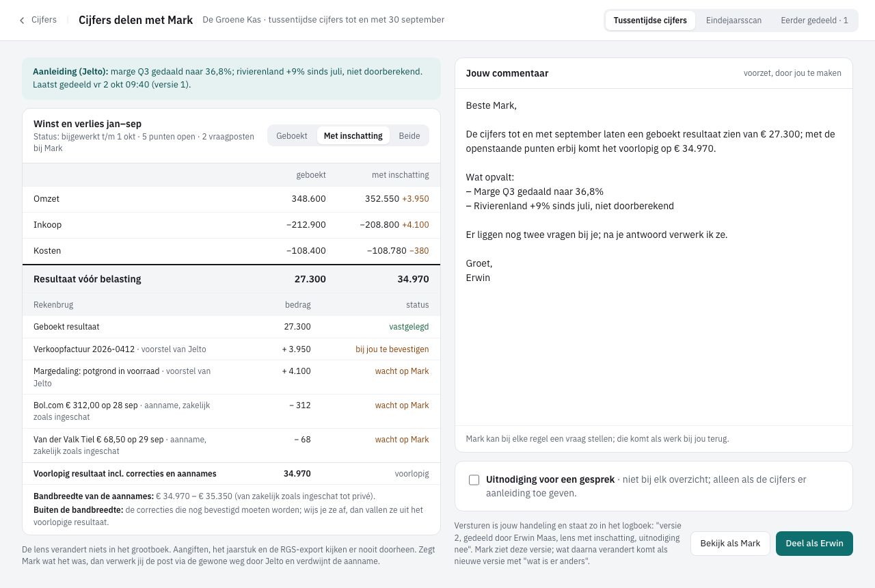
Task: Click the +4.100 inkoop adjustment
Action: pyautogui.click(x=416, y=225)
